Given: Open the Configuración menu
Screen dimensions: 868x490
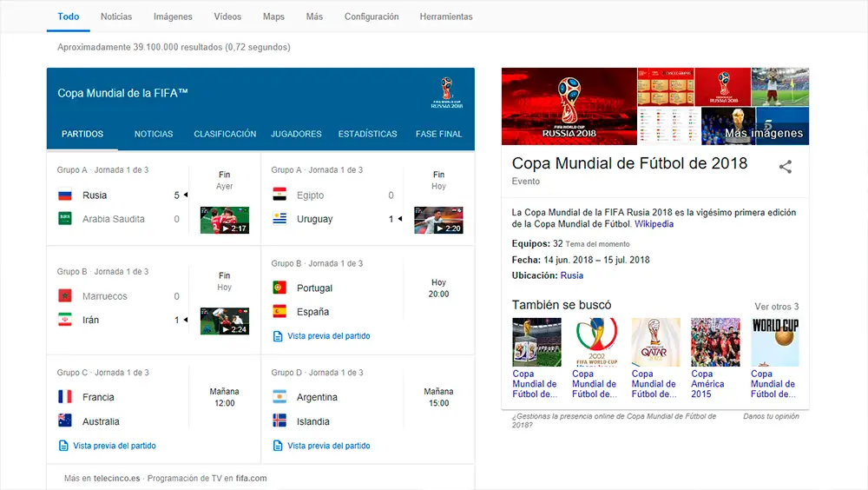Looking at the screenshot, I should (x=372, y=17).
